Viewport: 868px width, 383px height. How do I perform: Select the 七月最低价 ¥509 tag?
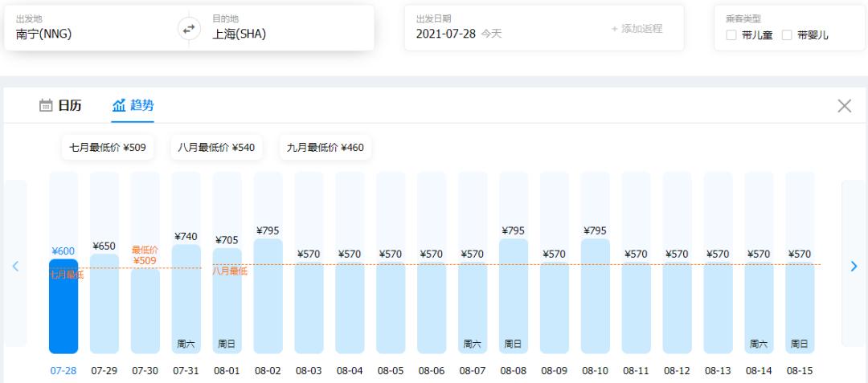pos(108,148)
